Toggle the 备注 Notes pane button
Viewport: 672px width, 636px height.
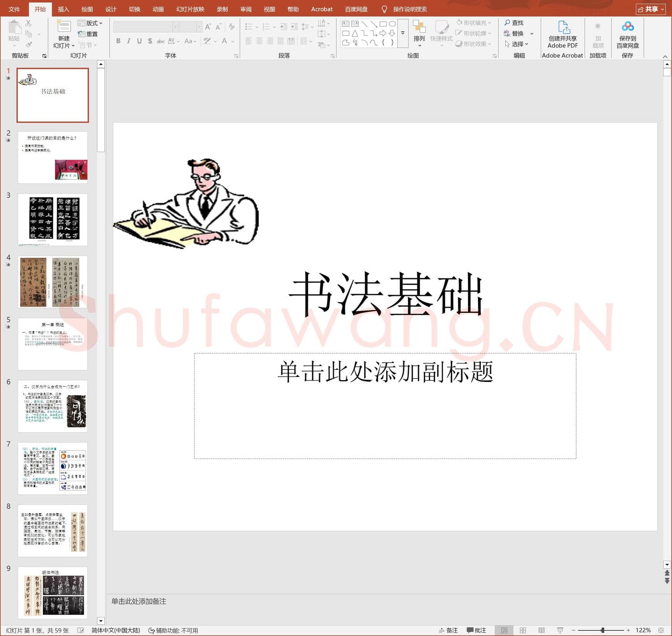tap(448, 630)
